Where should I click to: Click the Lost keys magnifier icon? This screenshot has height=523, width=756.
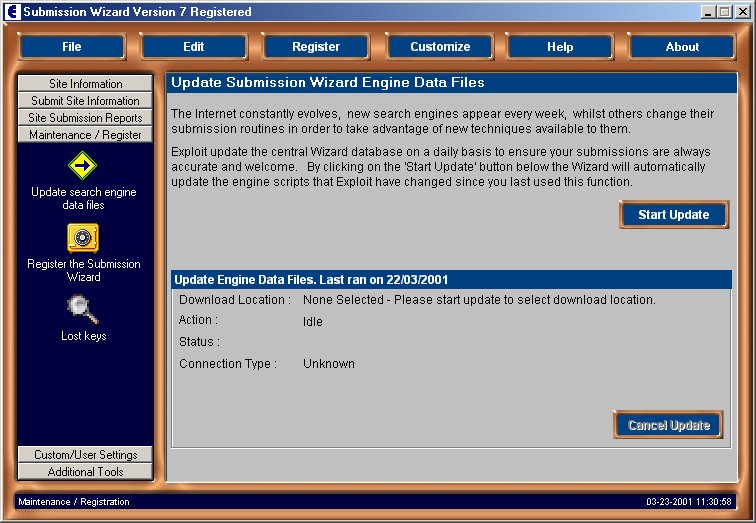(83, 309)
